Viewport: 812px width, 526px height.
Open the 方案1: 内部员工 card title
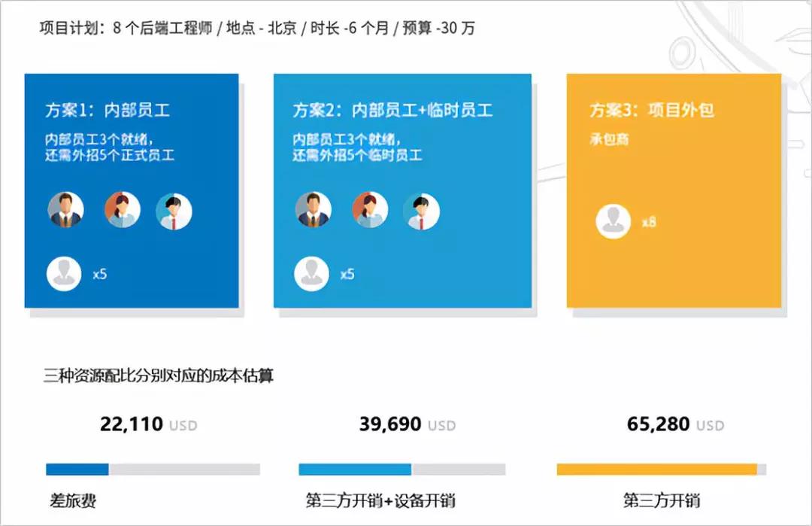(x=108, y=110)
